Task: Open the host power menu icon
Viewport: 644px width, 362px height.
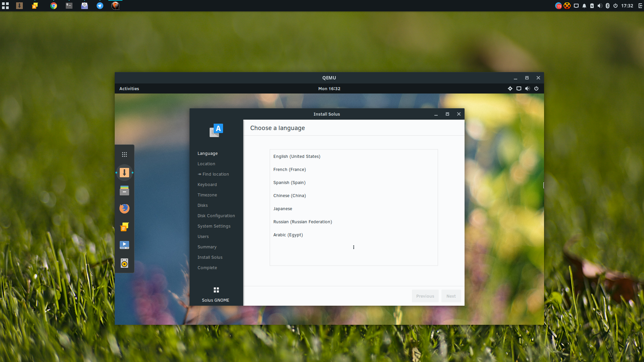Action: (615, 6)
